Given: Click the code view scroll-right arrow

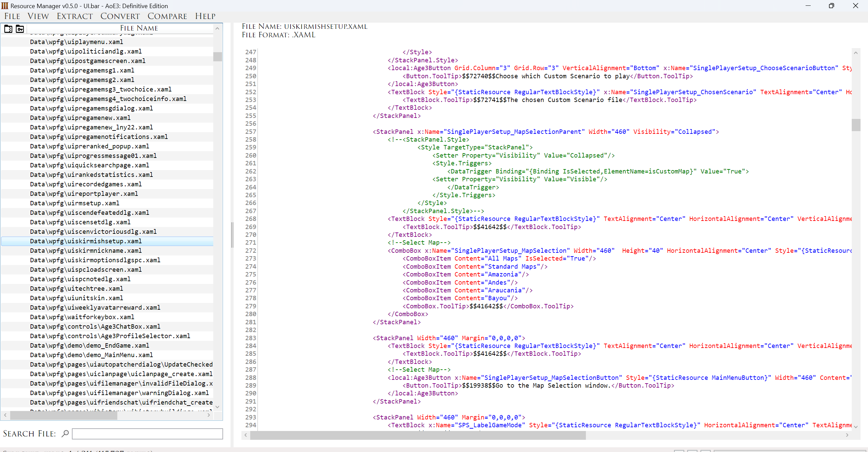Looking at the screenshot, I should click(x=847, y=435).
